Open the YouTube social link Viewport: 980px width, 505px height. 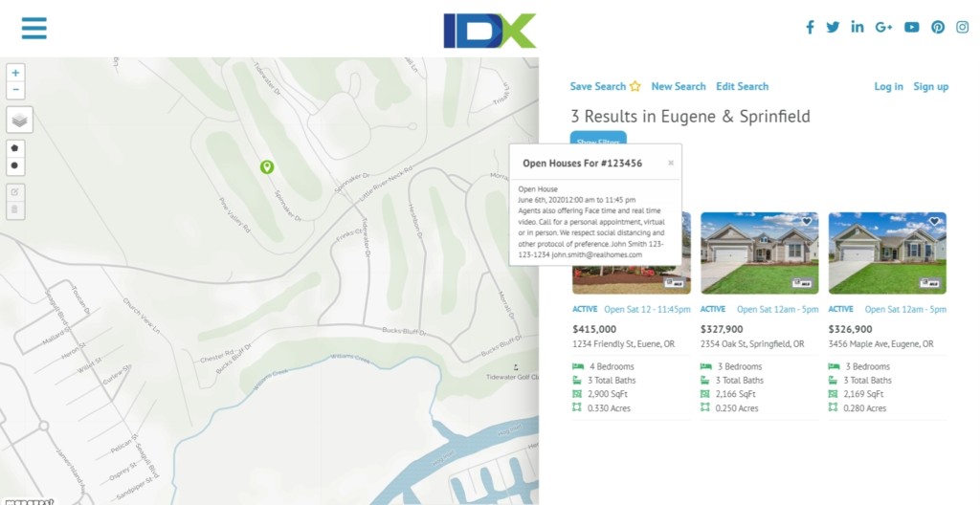(912, 27)
